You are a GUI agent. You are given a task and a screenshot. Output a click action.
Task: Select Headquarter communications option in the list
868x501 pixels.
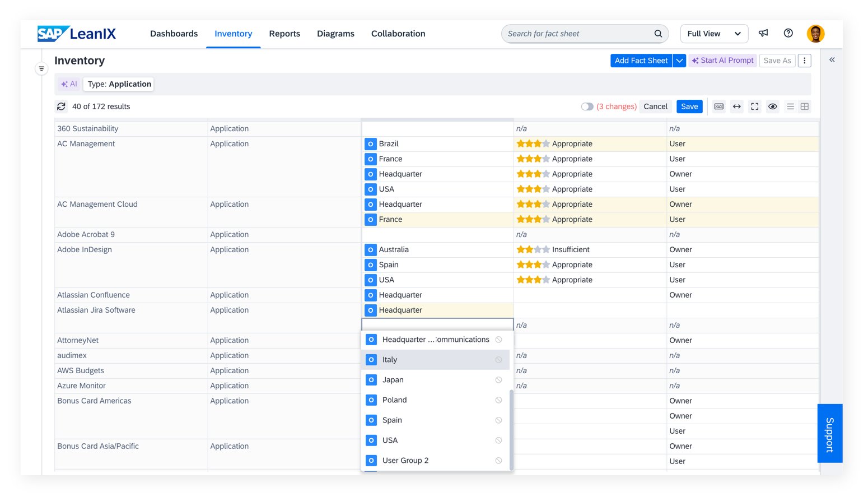tap(436, 340)
